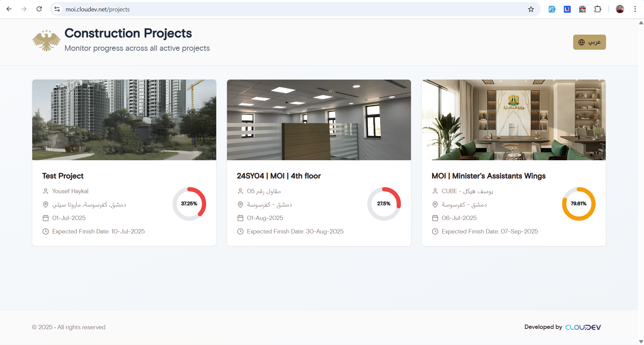Click the 4th floor office interior image
The height and width of the screenshot is (345, 644).
tap(319, 120)
